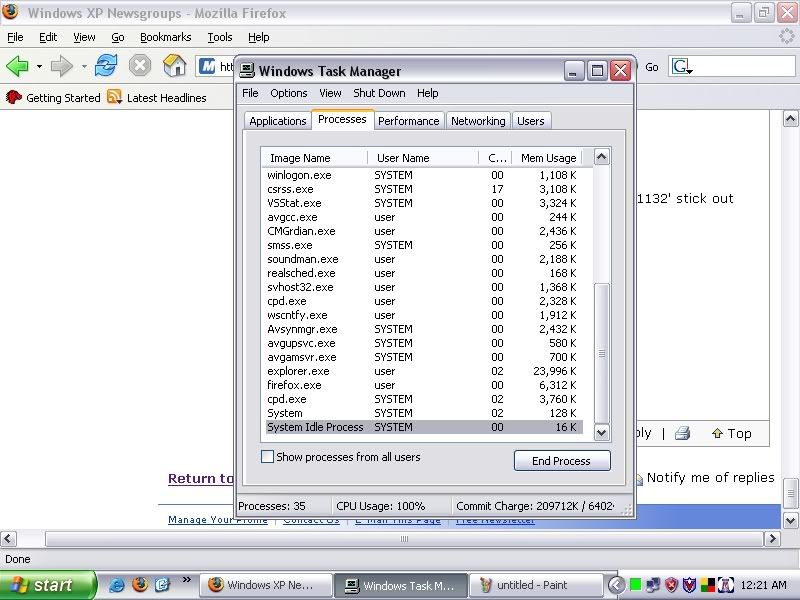Click the Reload page icon
This screenshot has width=800, height=600.
pos(106,66)
